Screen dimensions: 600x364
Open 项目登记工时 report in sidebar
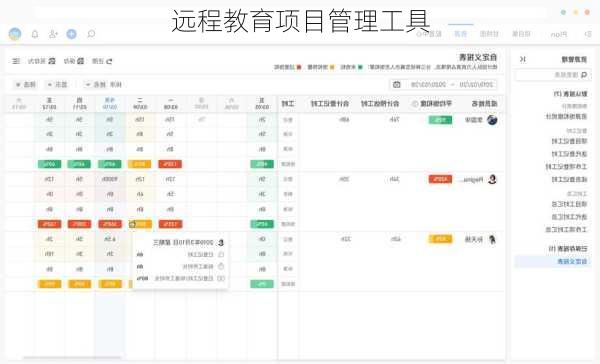569,141
